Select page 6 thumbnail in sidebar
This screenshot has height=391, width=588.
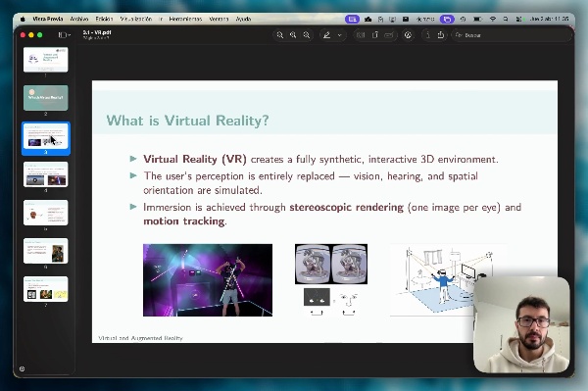[46, 251]
